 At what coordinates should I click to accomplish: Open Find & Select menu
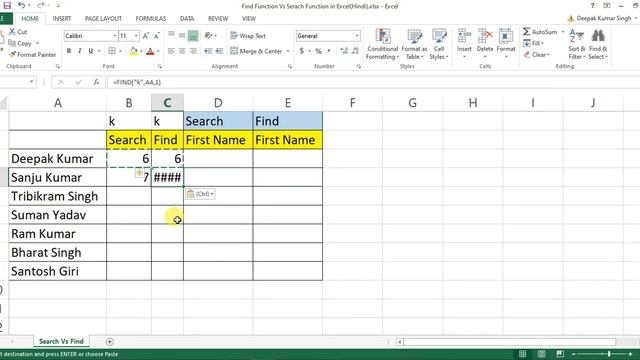[x=598, y=44]
